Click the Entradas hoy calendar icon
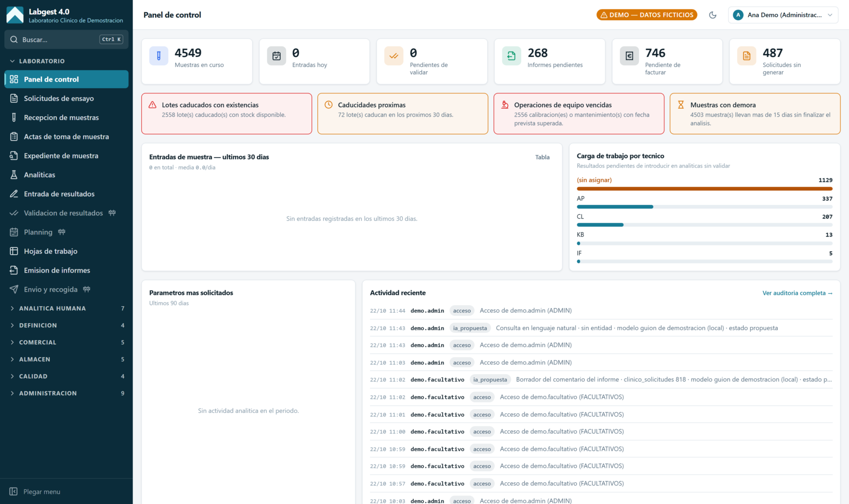 click(276, 56)
